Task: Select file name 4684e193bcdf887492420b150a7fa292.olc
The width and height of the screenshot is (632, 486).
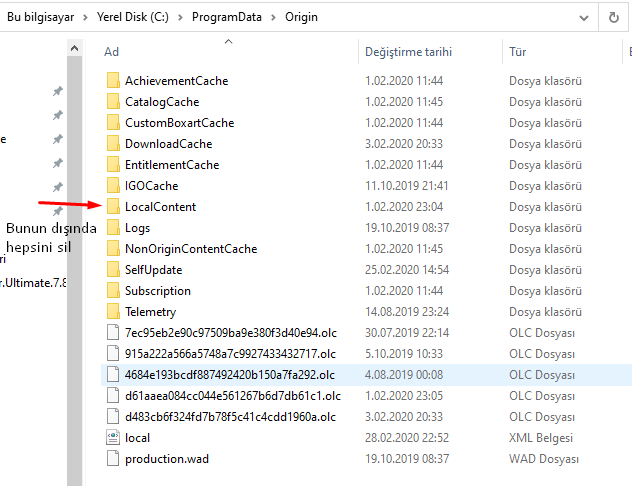Action: coord(230,374)
